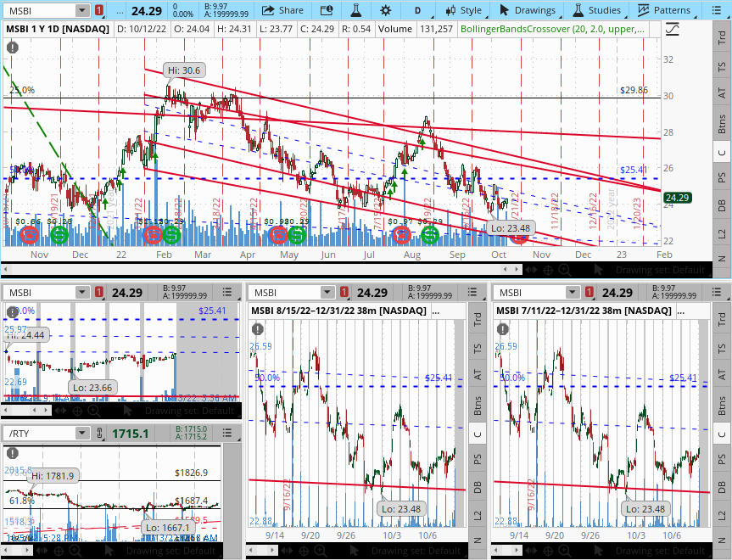
Task: Click the flask icon beside Share
Action: tap(355, 10)
